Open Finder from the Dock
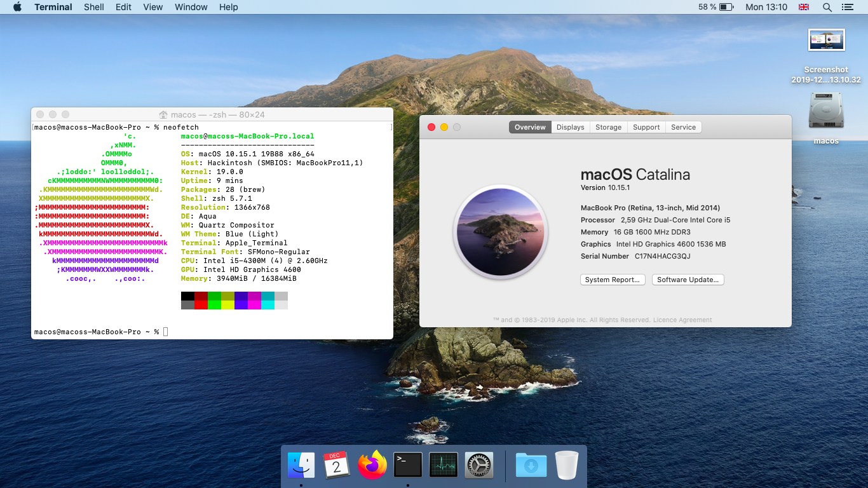Viewport: 868px width, 488px height. pos(301,465)
